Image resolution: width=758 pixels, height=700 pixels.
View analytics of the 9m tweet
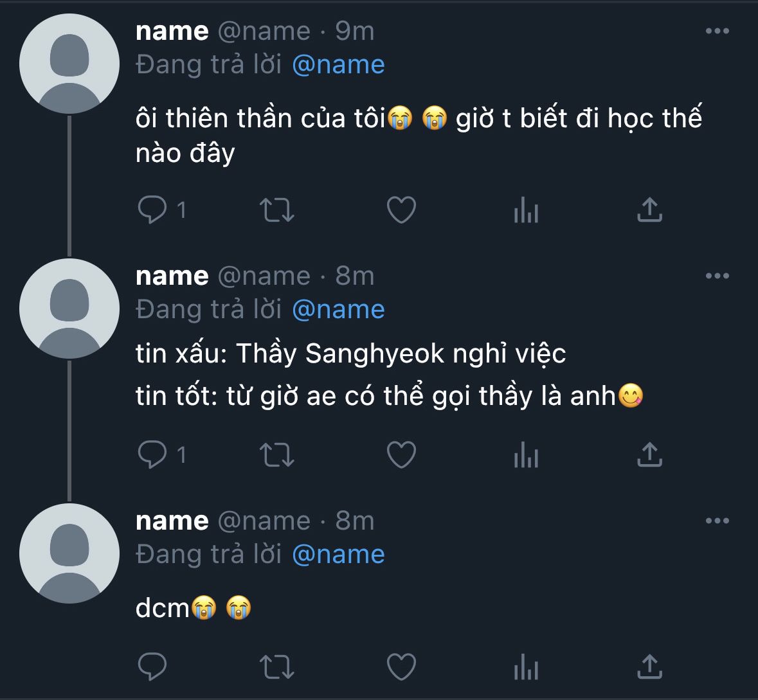pyautogui.click(x=525, y=210)
